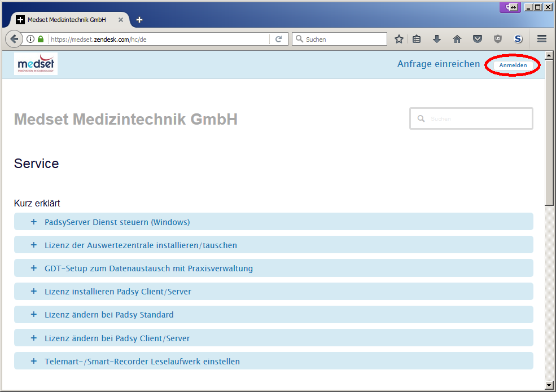Expand Lizenz der Auswertezentrale installieren/tauschen

point(141,245)
